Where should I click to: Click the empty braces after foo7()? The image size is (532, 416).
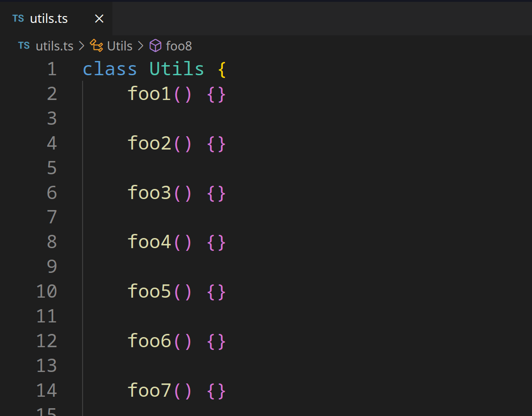[216, 391]
